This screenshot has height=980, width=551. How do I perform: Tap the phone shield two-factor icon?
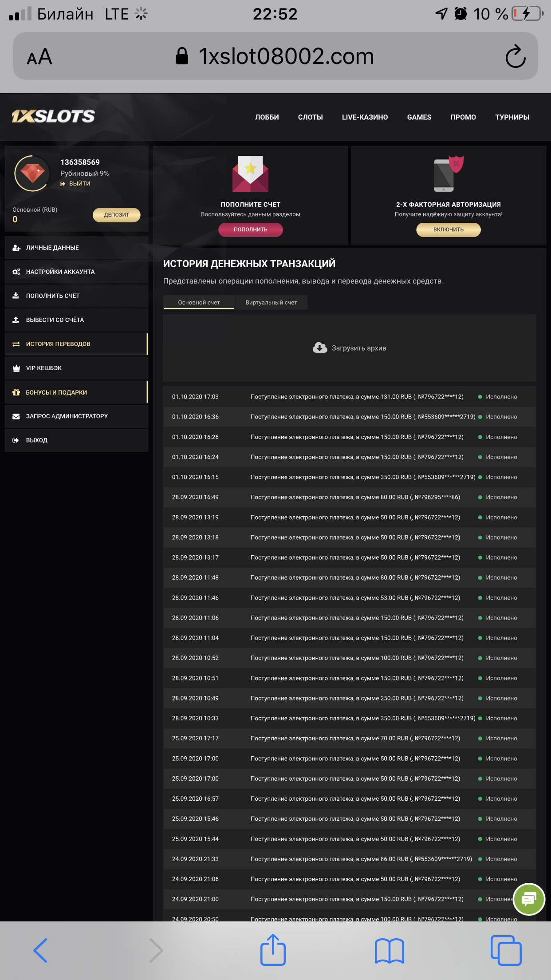[448, 174]
